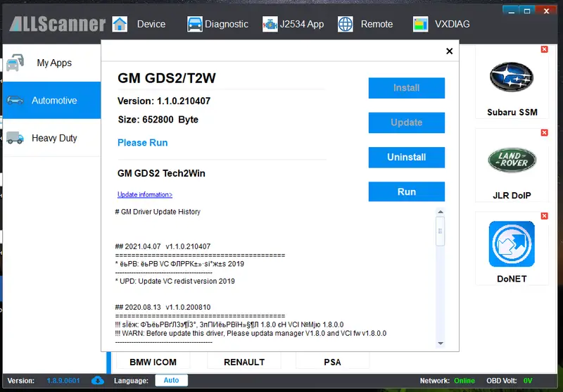Click the GM GDS2 Tech2Win description
The width and height of the screenshot is (563, 392).
coord(161,173)
